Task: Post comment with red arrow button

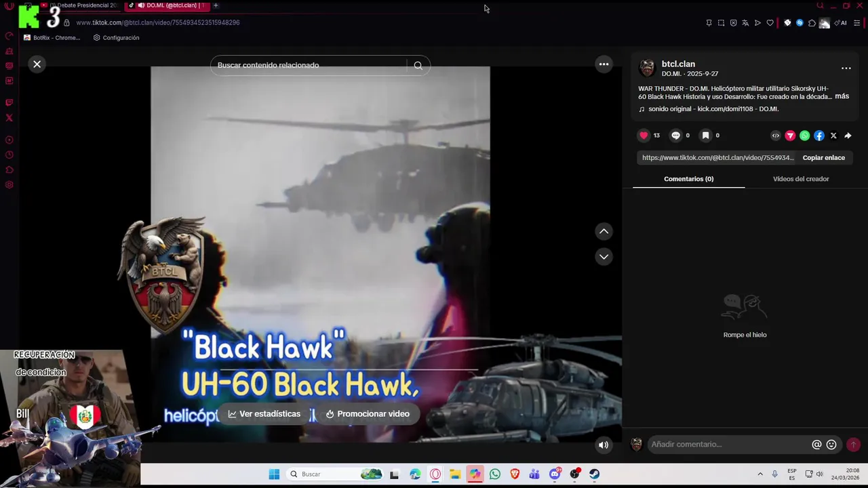Action: 853,445
